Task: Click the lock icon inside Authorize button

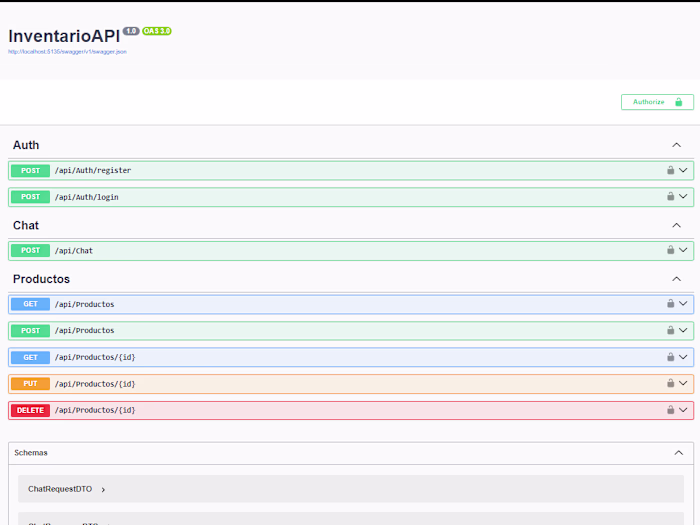Action: click(679, 102)
